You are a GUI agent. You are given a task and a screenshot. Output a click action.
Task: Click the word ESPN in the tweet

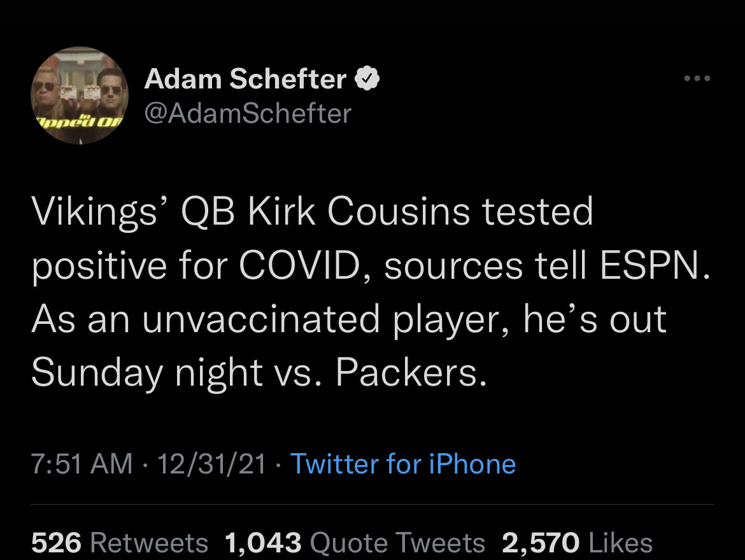[651, 265]
